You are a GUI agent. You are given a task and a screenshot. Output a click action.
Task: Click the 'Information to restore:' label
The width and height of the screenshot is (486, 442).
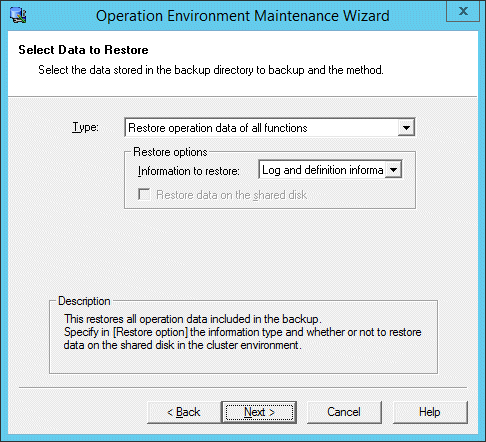189,171
